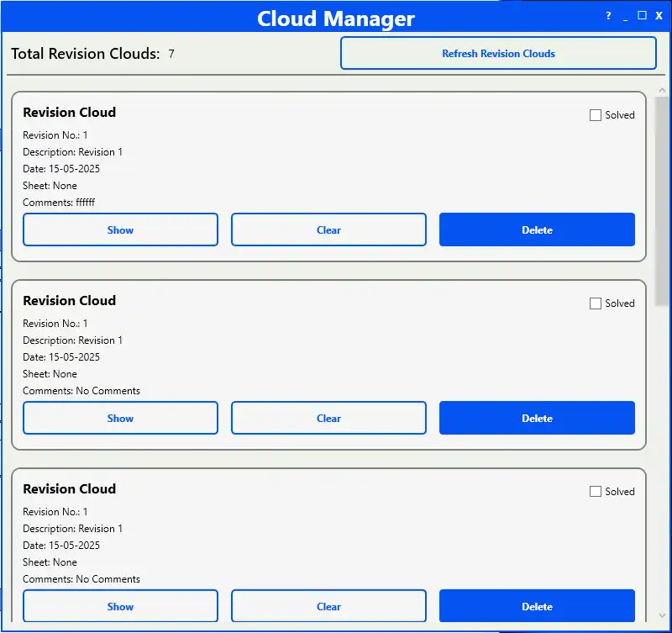The width and height of the screenshot is (672, 633).
Task: Mark the first revision cloud as Solved
Action: 596,115
